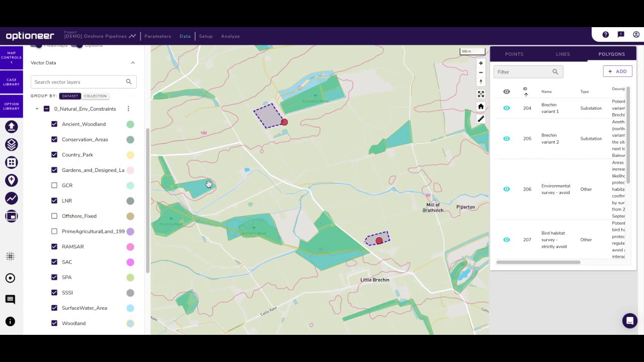This screenshot has width=644, height=362.
Task: Open the Parameters menu
Action: point(157,36)
